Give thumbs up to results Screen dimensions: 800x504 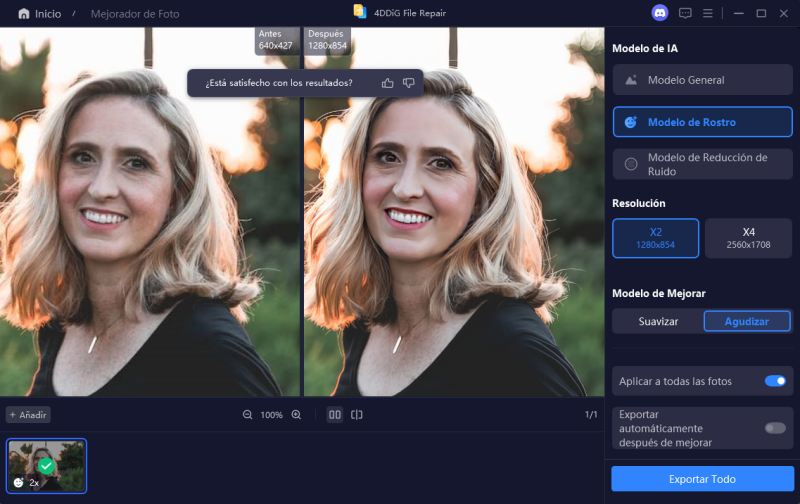(387, 83)
